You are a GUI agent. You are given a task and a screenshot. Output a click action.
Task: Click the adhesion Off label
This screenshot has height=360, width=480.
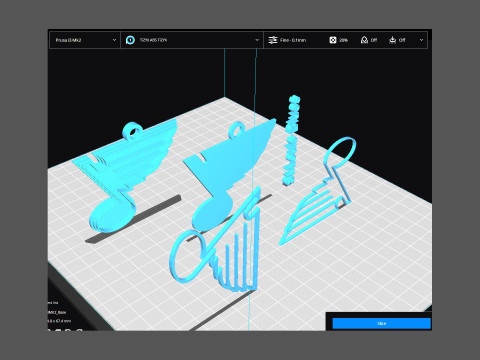(x=402, y=40)
